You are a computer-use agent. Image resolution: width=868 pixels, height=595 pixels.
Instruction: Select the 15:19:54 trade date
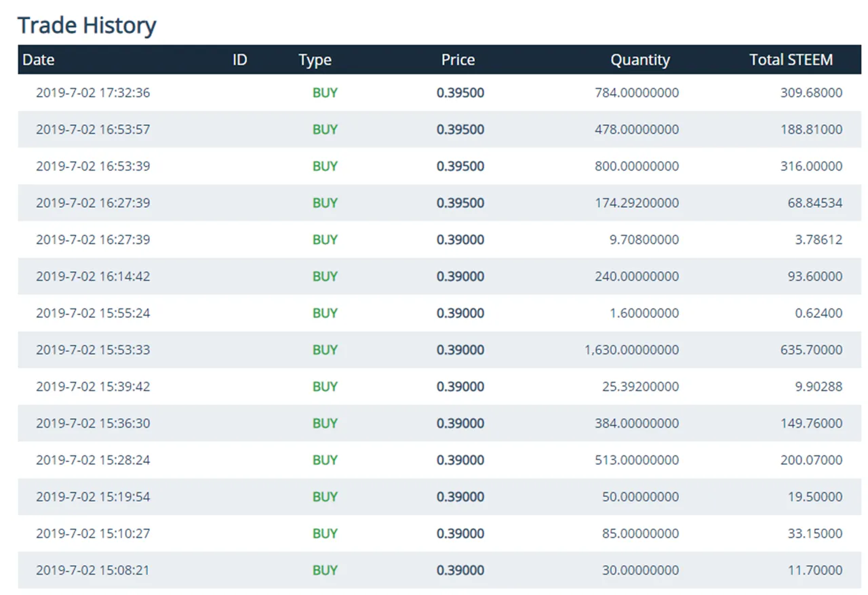click(93, 496)
